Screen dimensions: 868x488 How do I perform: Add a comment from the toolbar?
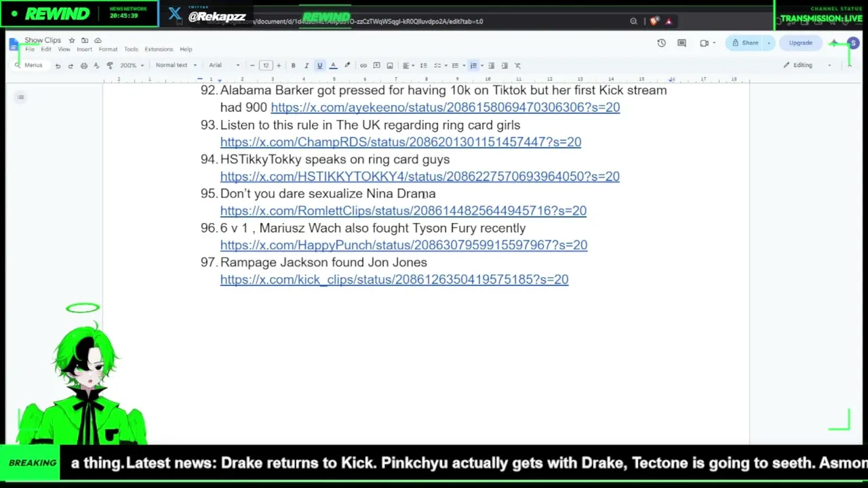coord(376,66)
